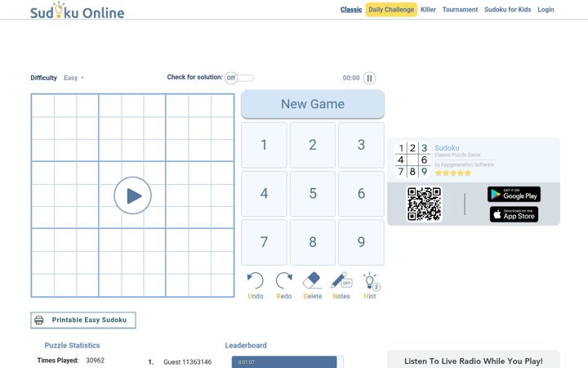Choose number 2 on the keypad
This screenshot has height=368, width=588.
point(313,145)
